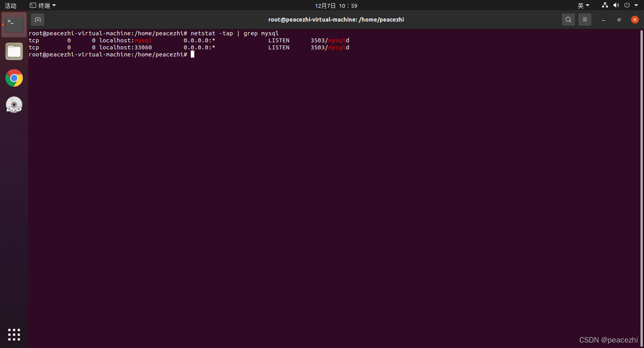Viewport: 644px width, 348px height.
Task: Minimize the terminal window
Action: point(604,20)
